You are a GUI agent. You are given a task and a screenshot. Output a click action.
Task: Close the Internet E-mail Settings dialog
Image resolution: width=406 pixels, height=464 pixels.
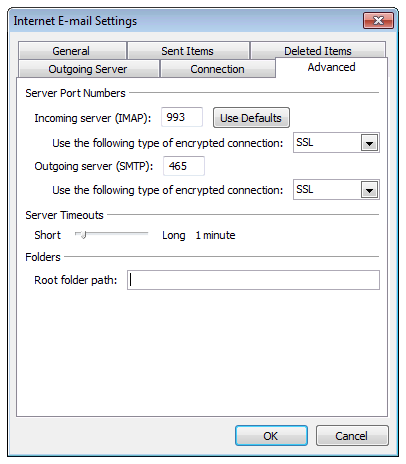(x=378, y=21)
